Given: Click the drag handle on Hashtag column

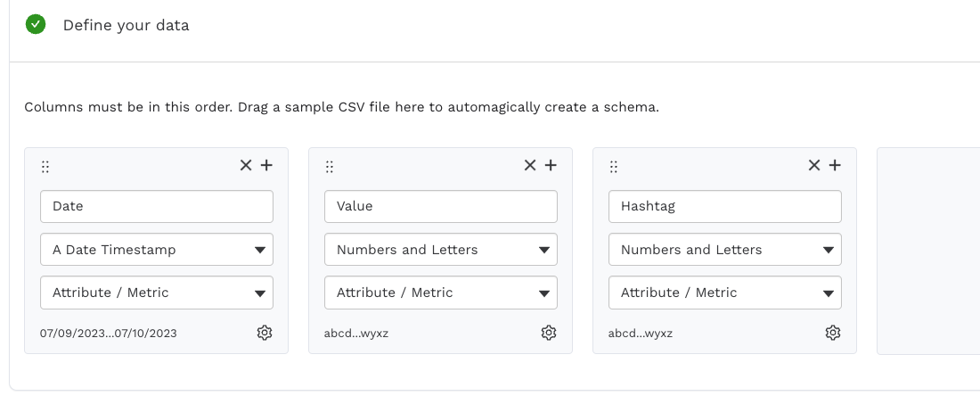Looking at the screenshot, I should [614, 167].
